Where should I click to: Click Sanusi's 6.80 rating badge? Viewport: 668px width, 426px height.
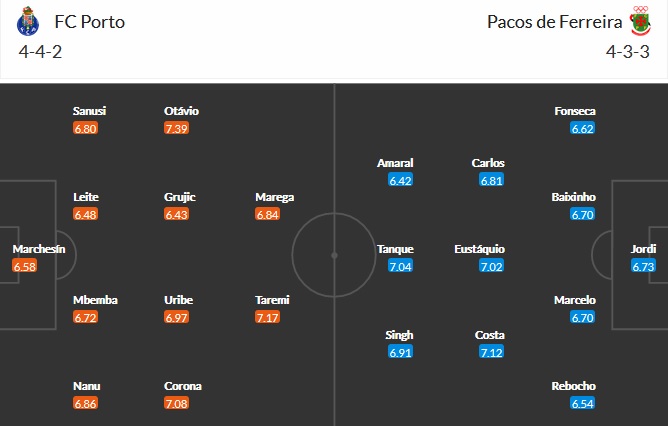pyautogui.click(x=85, y=129)
